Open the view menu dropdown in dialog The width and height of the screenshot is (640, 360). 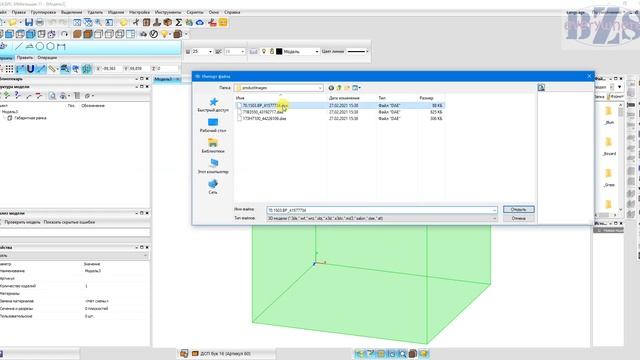pos(356,88)
